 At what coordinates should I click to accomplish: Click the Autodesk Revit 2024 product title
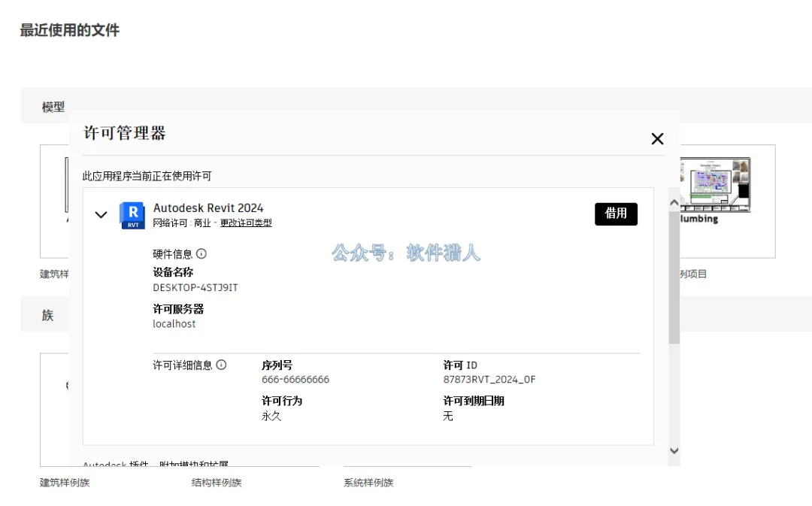pos(208,208)
